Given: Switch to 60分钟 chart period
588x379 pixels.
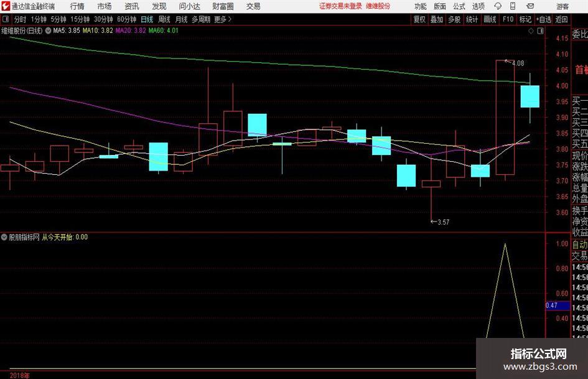Looking at the screenshot, I should [126, 19].
